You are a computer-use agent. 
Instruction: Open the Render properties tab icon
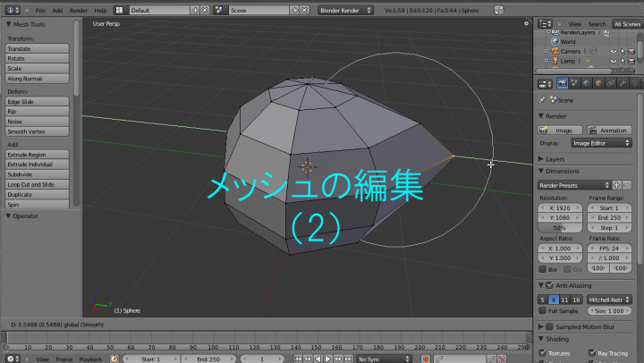563,84
